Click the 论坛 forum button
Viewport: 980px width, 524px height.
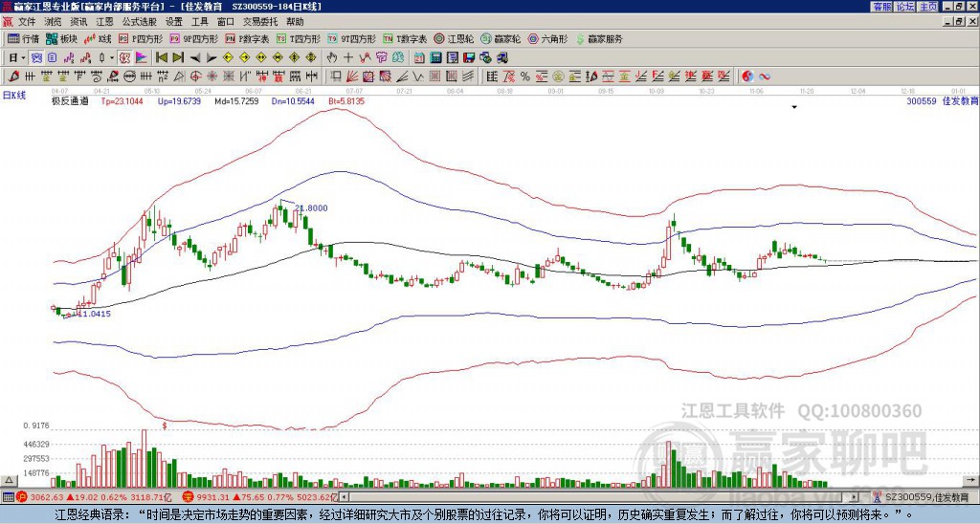click(x=905, y=7)
